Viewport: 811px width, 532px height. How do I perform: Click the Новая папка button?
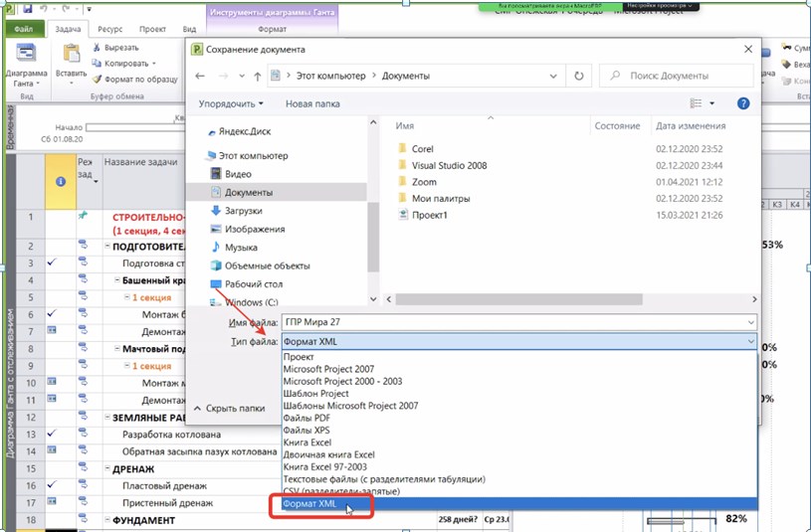[x=312, y=103]
